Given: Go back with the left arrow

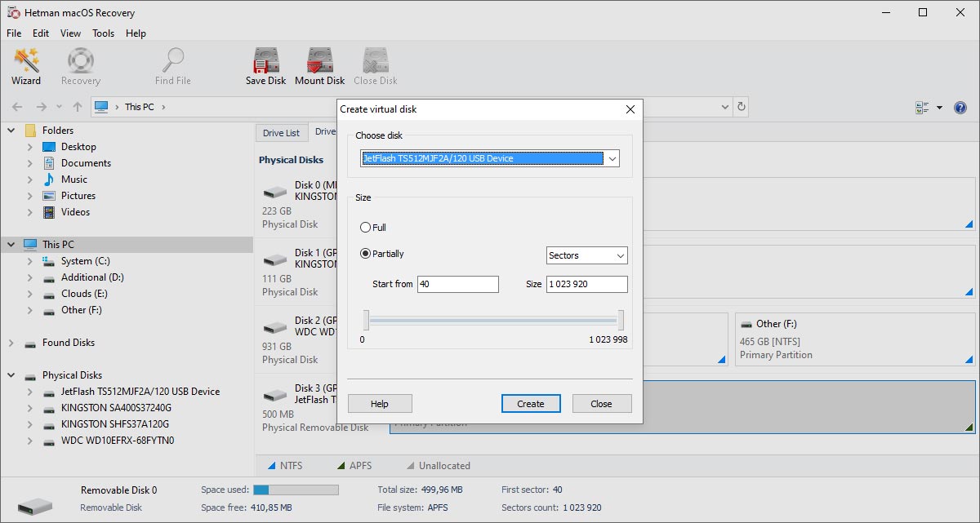Looking at the screenshot, I should (17, 107).
